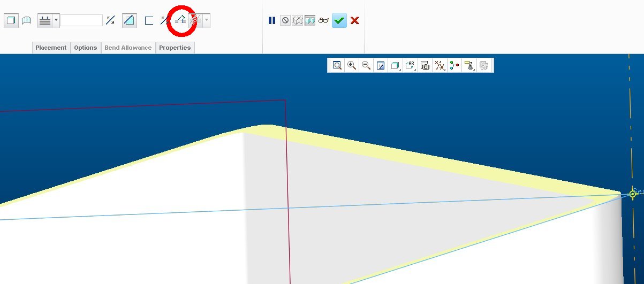Select the solid wall option icon
644x284 pixels.
tap(10, 21)
